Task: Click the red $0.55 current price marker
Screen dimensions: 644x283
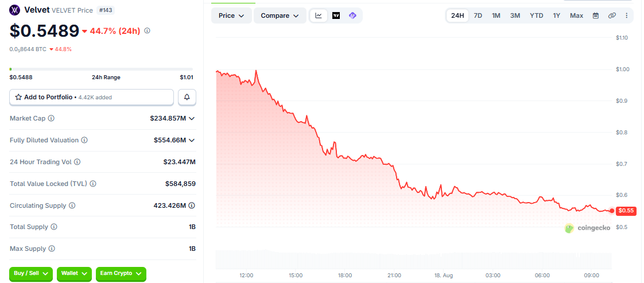Action: tap(626, 211)
